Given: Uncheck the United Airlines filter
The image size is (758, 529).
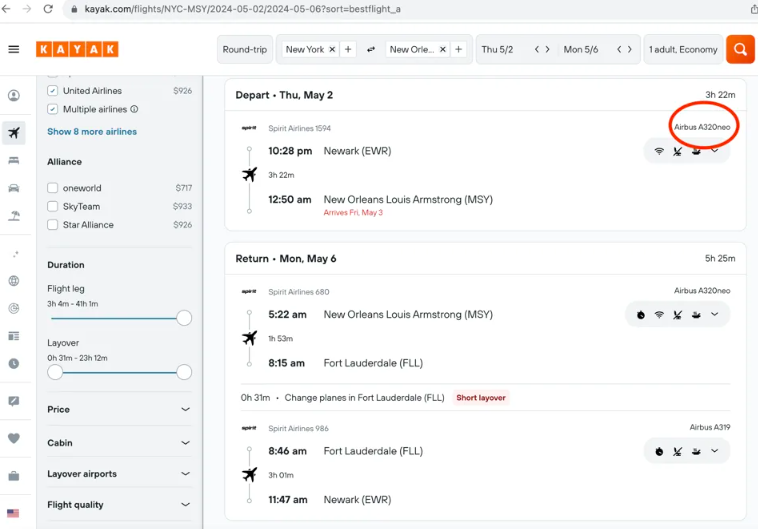Looking at the screenshot, I should pos(53,91).
